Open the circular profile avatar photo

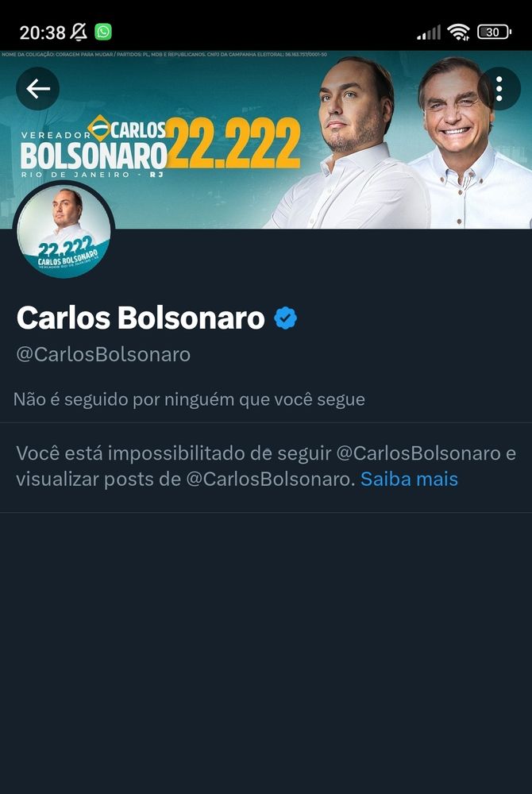click(x=64, y=231)
